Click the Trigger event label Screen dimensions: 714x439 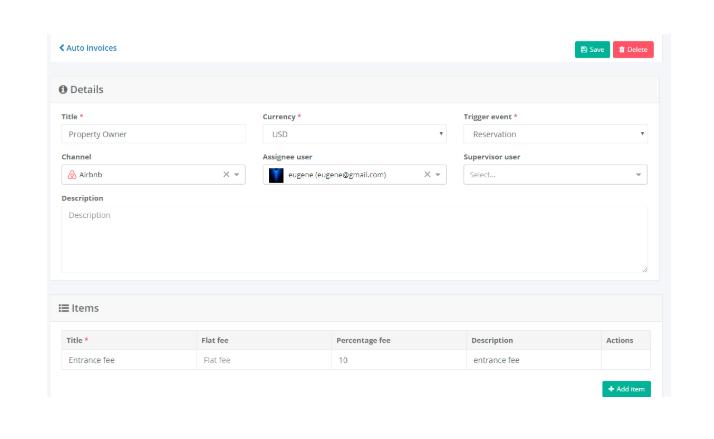click(488, 117)
